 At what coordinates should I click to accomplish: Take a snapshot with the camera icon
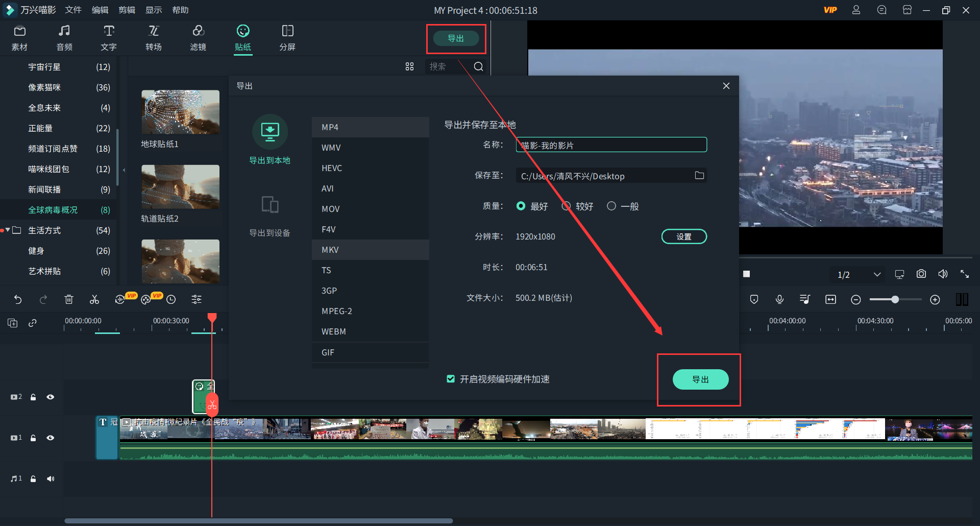click(x=921, y=274)
